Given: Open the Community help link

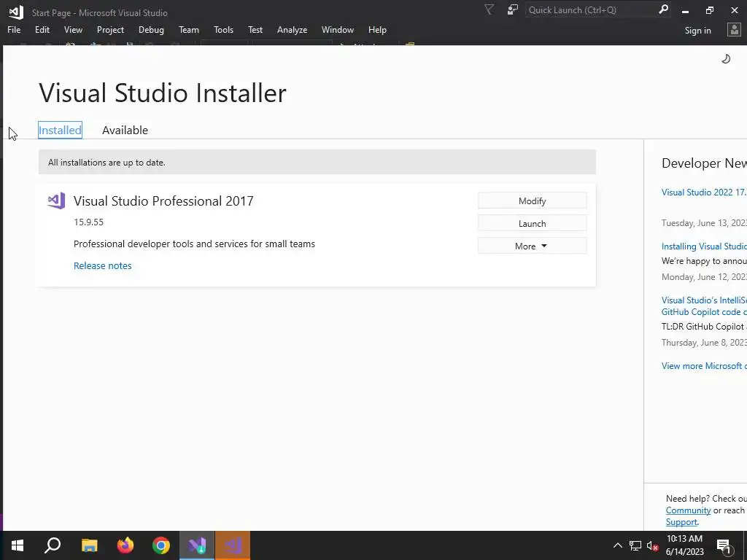Looking at the screenshot, I should [688, 510].
